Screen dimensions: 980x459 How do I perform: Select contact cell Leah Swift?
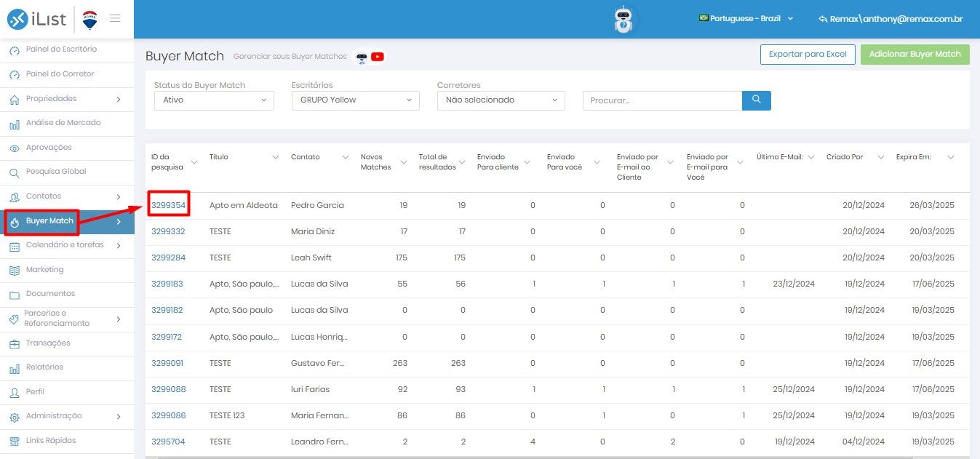(311, 258)
